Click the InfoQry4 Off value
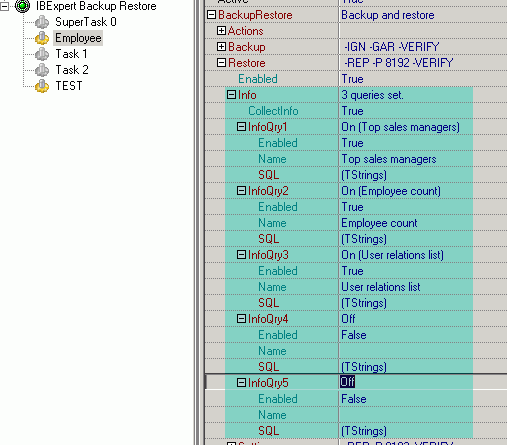507x445 pixels. point(348,319)
